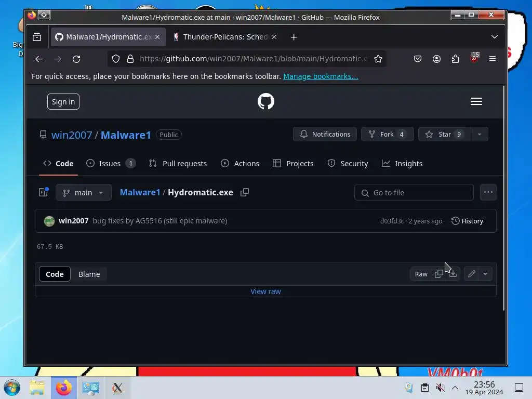
Task: Open the Issues tab
Action: [x=111, y=164]
